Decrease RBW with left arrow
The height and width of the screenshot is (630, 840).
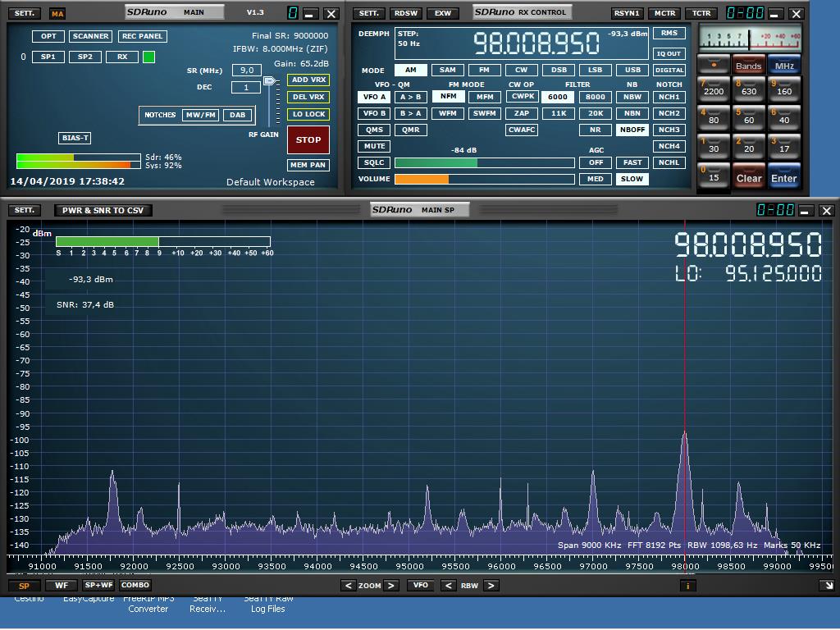[x=449, y=586]
